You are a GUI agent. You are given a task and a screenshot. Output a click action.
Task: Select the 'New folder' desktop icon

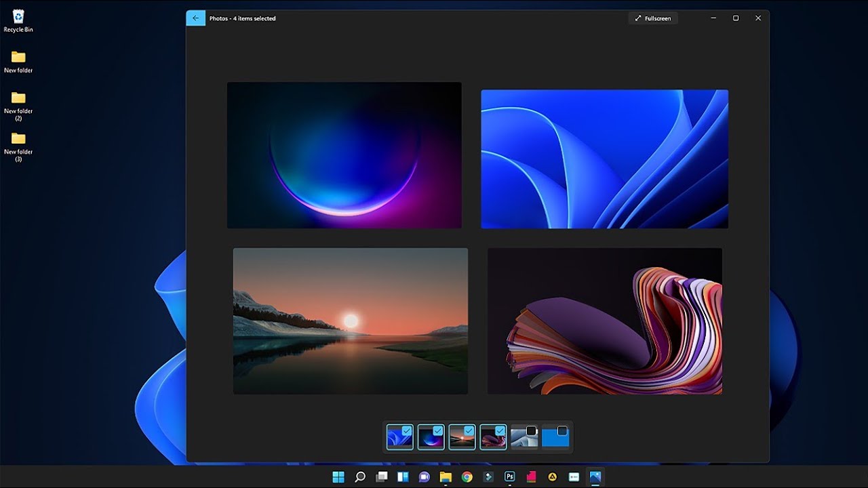pyautogui.click(x=18, y=62)
